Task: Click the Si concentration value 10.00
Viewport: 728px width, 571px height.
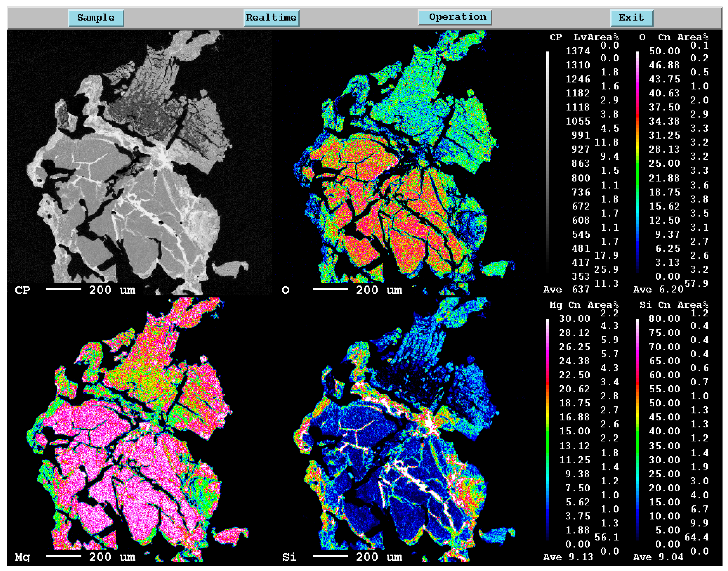Action: 665,516
